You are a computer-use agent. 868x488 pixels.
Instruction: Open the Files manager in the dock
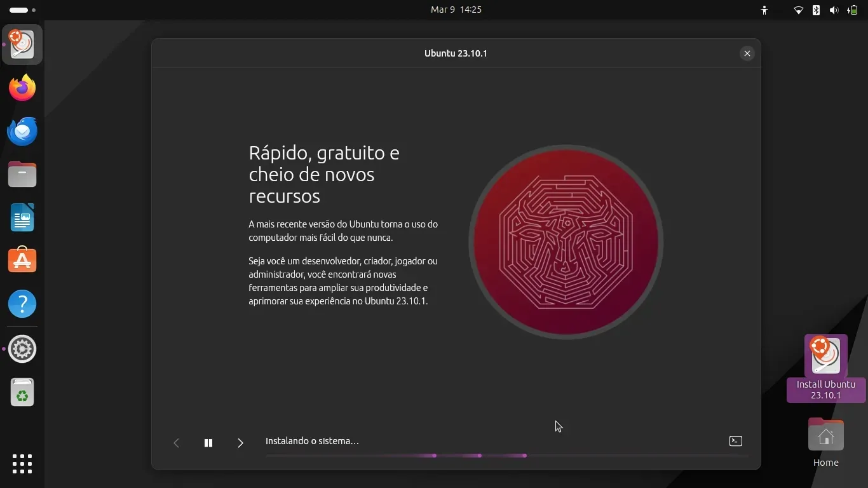coord(22,174)
